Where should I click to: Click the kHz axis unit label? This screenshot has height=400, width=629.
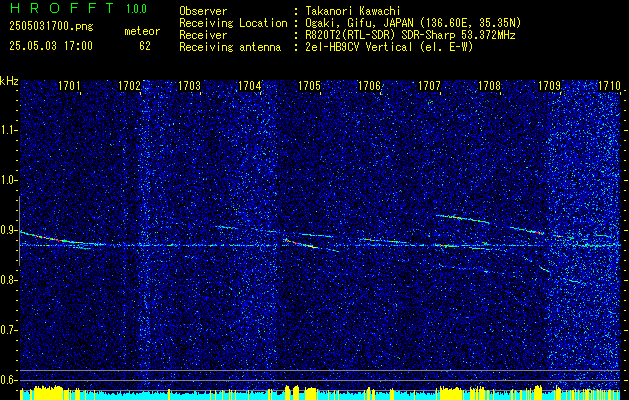point(9,81)
